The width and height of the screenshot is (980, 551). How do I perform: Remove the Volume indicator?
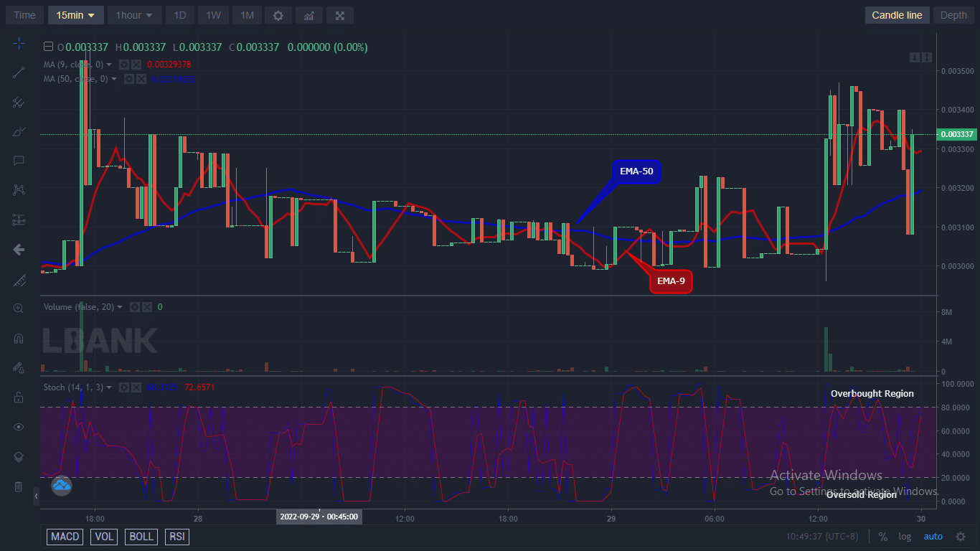(x=147, y=307)
